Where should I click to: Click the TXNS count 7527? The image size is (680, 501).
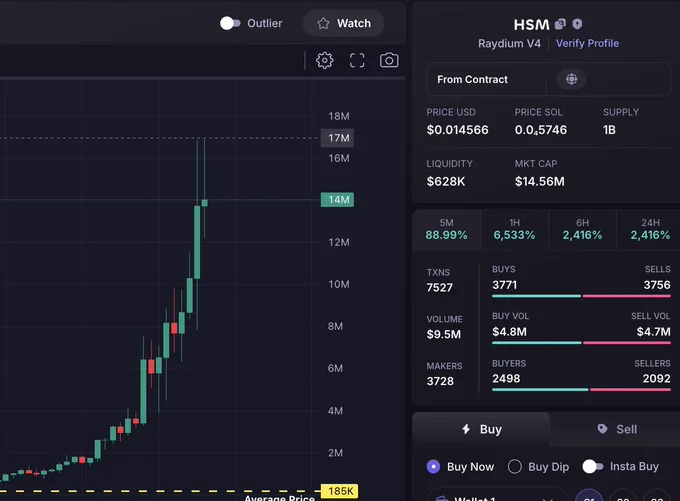tap(439, 288)
